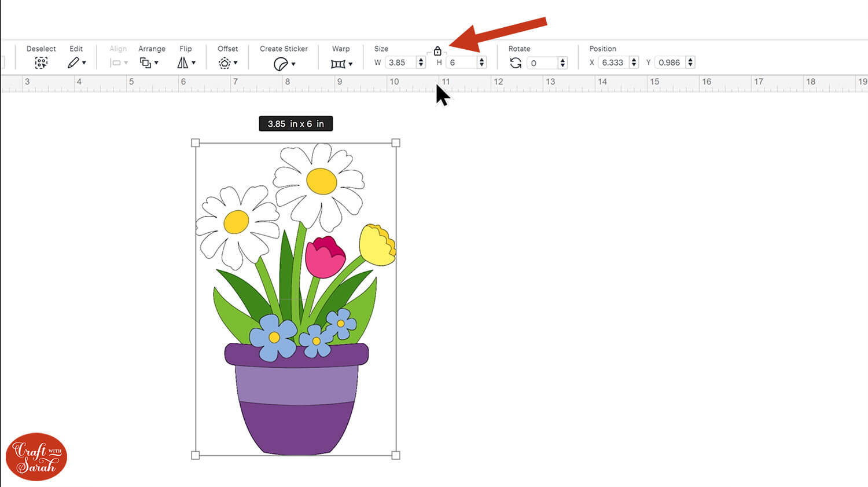
Task: Click the Rotate angle input field
Action: click(542, 63)
